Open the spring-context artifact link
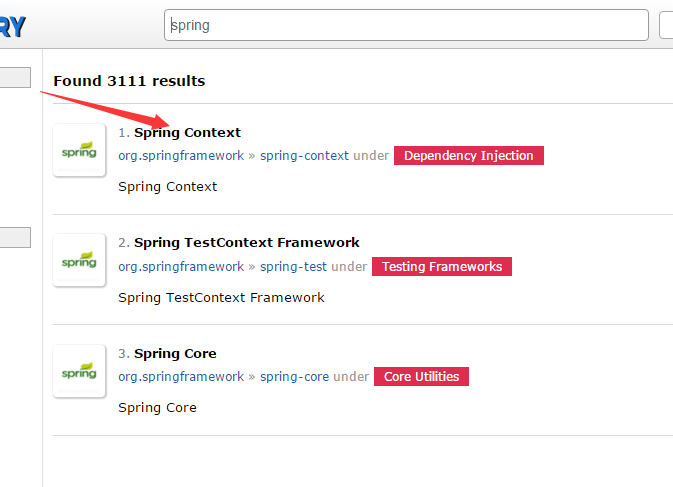This screenshot has width=673, height=487. pos(304,155)
